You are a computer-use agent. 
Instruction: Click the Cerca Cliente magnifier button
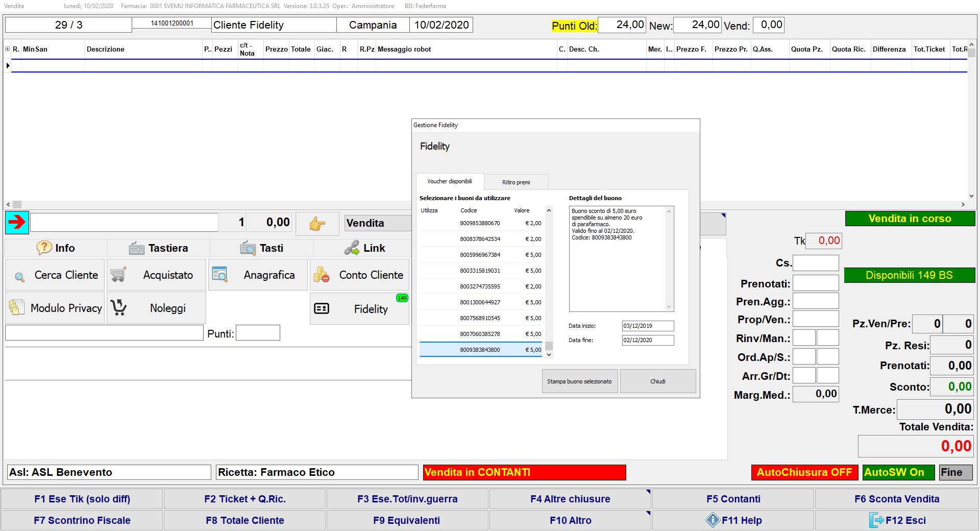click(x=55, y=275)
